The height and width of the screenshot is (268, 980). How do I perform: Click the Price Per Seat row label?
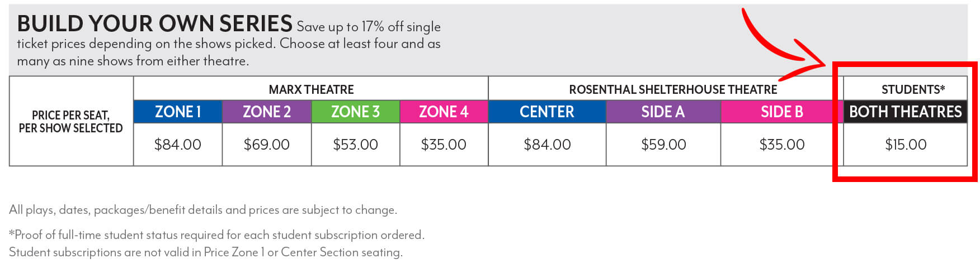click(x=71, y=122)
